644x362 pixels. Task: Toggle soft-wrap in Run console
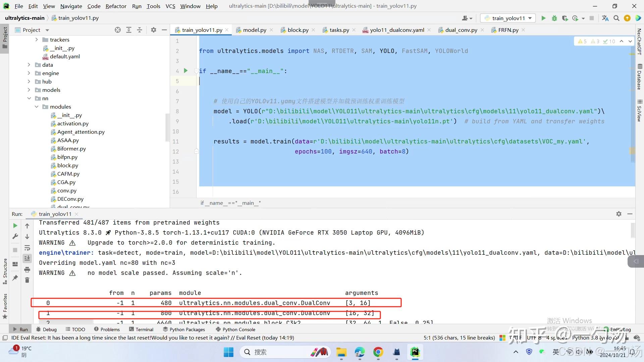(x=27, y=248)
